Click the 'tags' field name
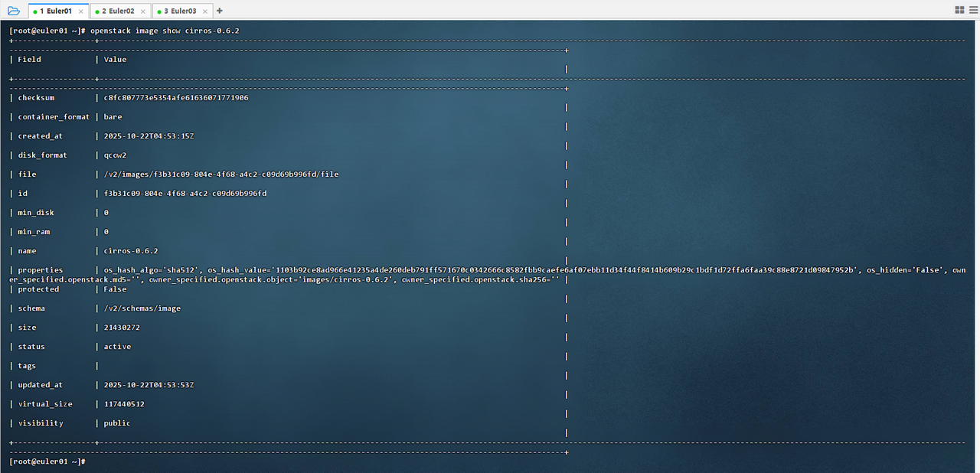980x473 pixels. [27, 366]
